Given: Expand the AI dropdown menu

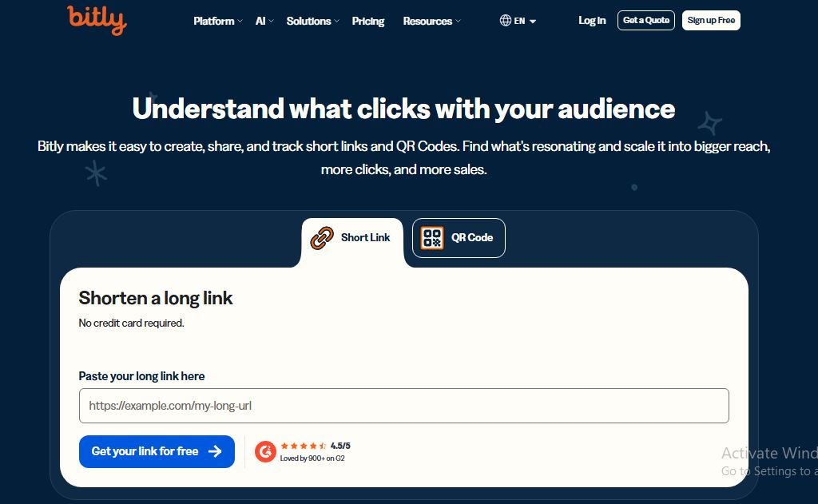Looking at the screenshot, I should tap(264, 21).
